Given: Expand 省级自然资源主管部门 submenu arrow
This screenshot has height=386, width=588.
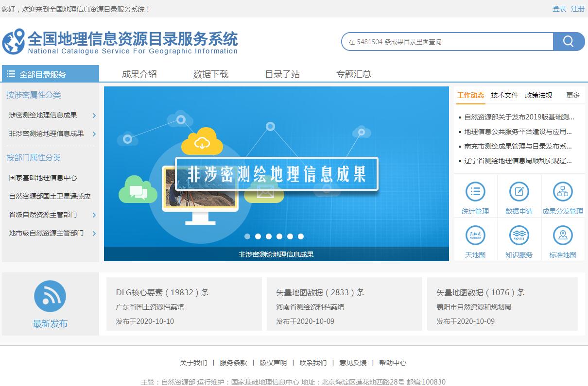Looking at the screenshot, I should tap(94, 215).
